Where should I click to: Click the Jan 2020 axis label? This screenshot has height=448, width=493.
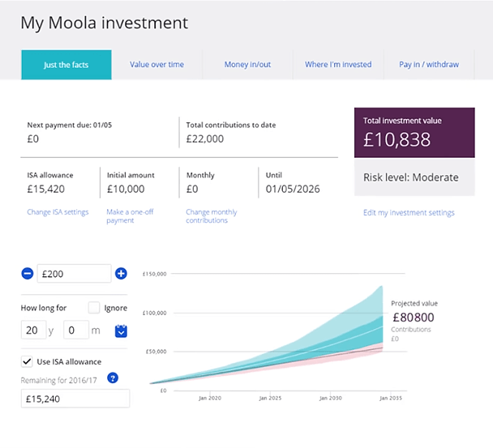[x=210, y=398]
